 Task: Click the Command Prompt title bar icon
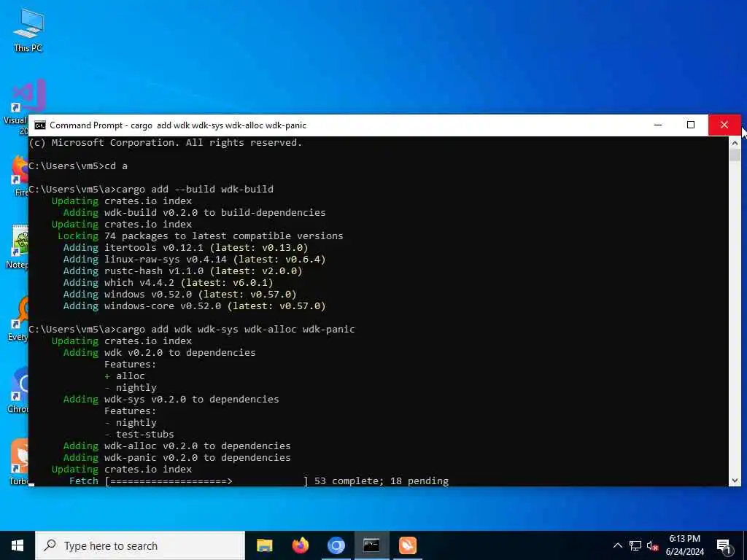(40, 125)
